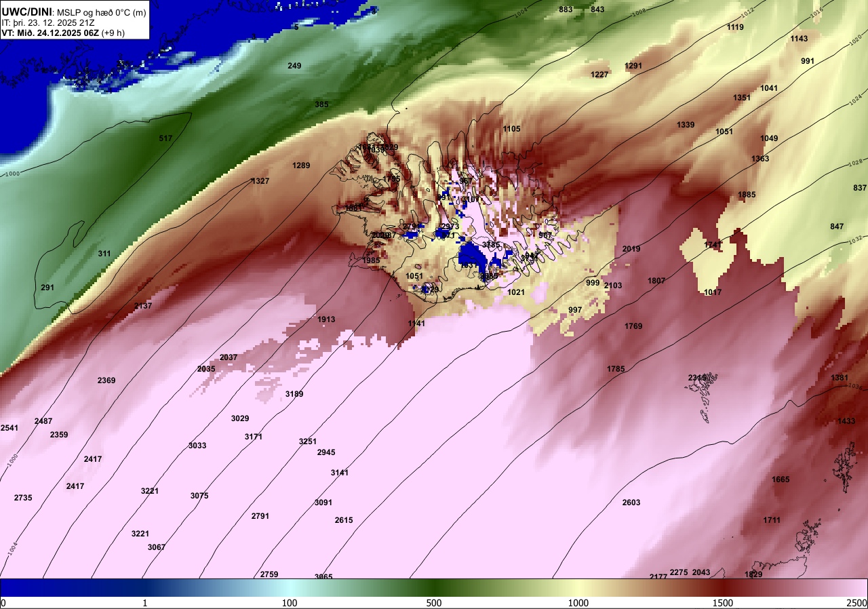The image size is (868, 609).
Task: Click the 311 value on the map
Action: coord(104,254)
